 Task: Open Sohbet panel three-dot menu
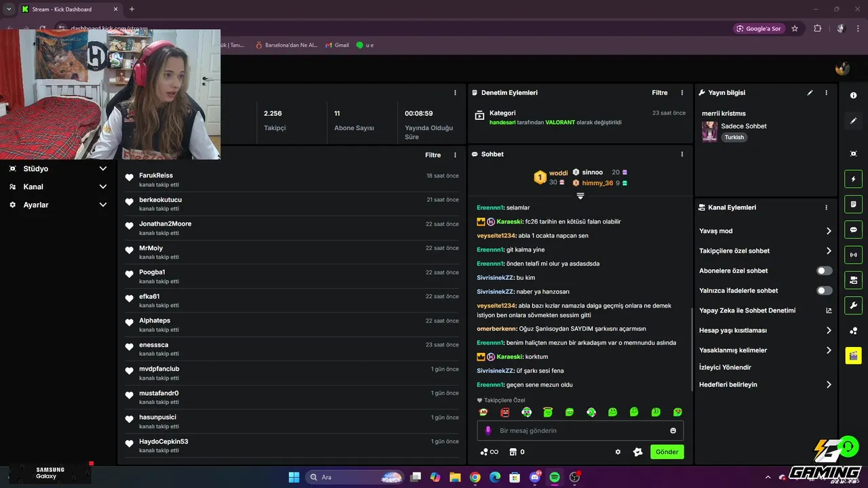(682, 155)
